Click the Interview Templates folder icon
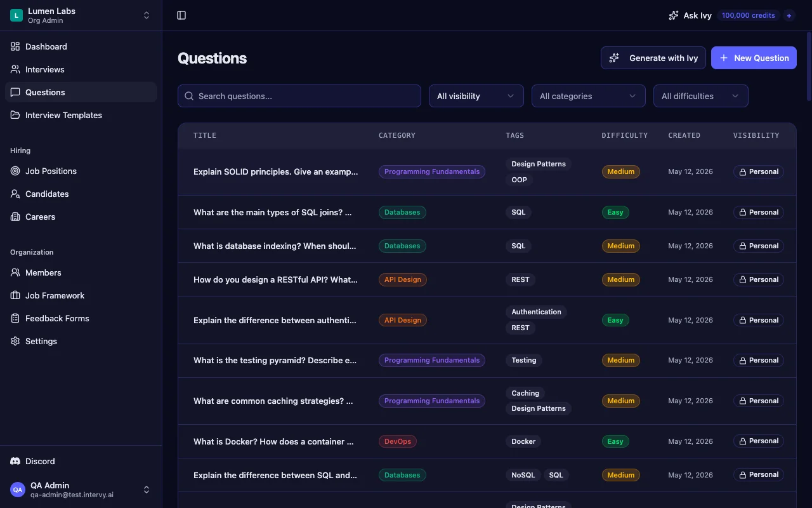The width and height of the screenshot is (812, 508). point(15,115)
